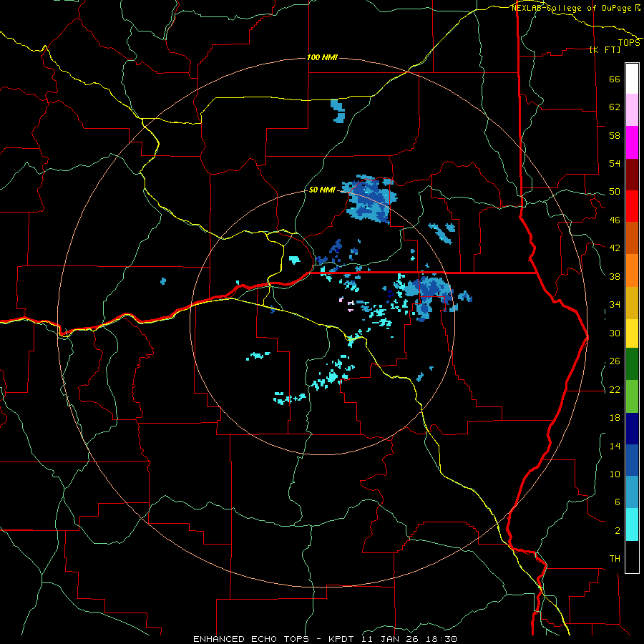Click the black TH threshold legend swatch
This screenshot has height=644, width=644.
click(632, 557)
